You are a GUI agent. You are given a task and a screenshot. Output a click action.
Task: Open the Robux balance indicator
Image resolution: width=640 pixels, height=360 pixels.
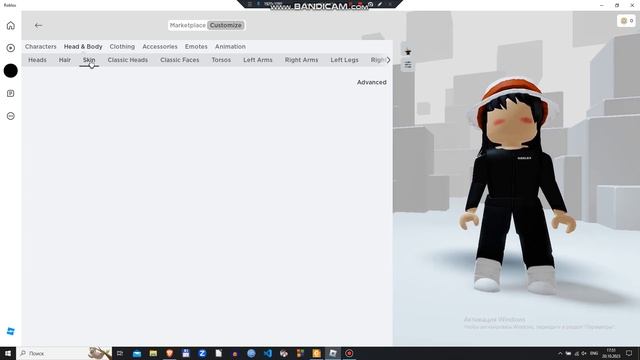click(627, 20)
